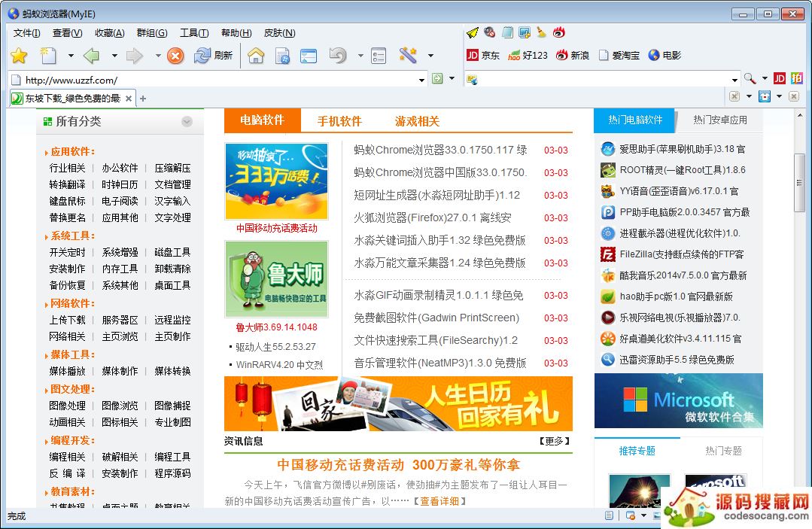Viewport: 812px width, 529px height.
Task: Open the notepad icon
Action: pos(507,32)
